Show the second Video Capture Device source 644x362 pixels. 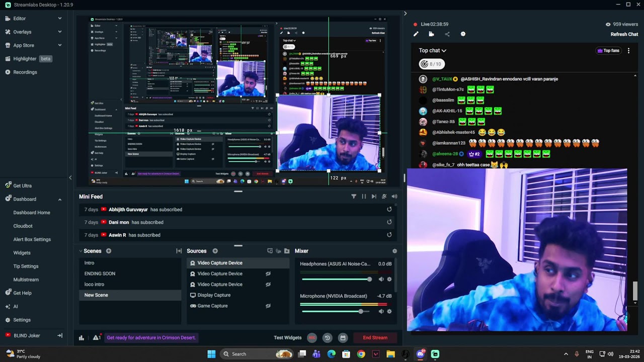click(268, 274)
